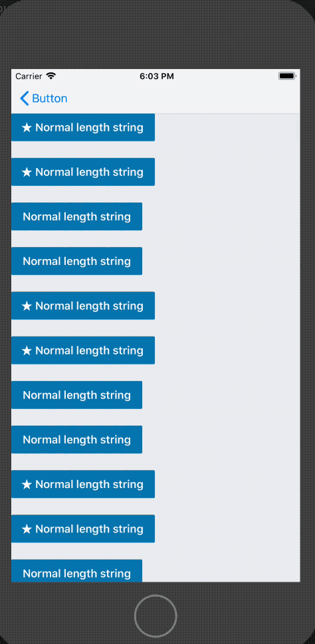This screenshot has height=644, width=315.
Task: Tap the star on the topmost cut-off button
Action: (27, 127)
